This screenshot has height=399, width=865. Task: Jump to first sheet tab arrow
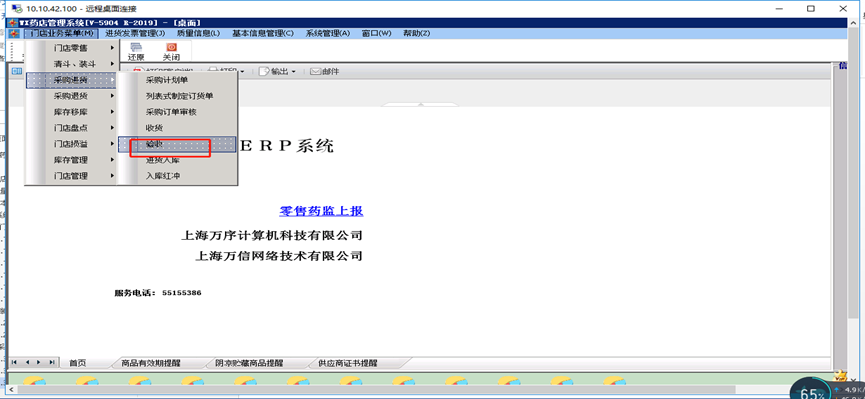pos(14,362)
